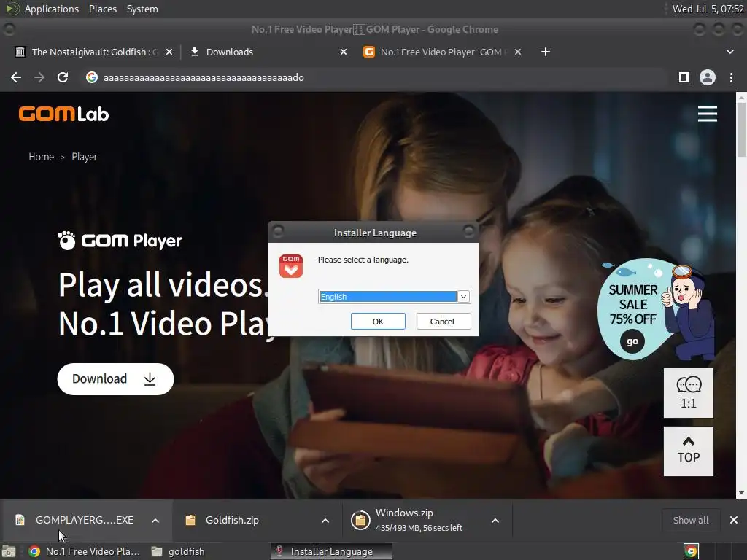This screenshot has width=747, height=560.
Task: Click the Download button on page
Action: [115, 379]
